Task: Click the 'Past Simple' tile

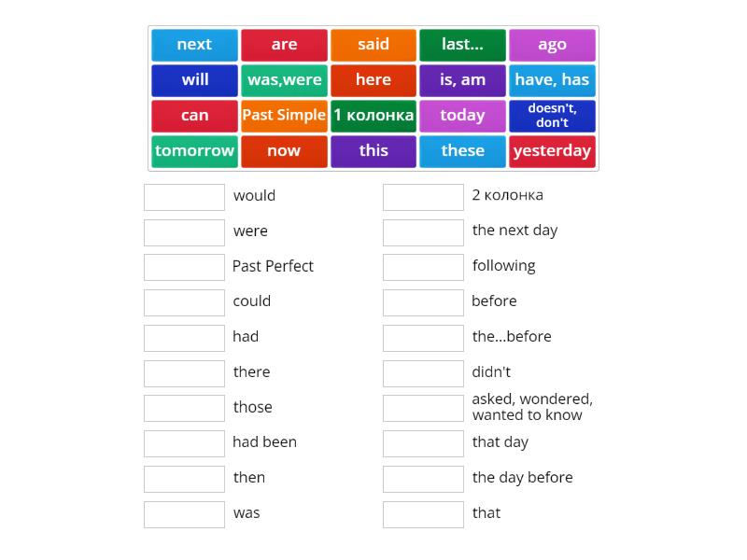Action: (284, 116)
